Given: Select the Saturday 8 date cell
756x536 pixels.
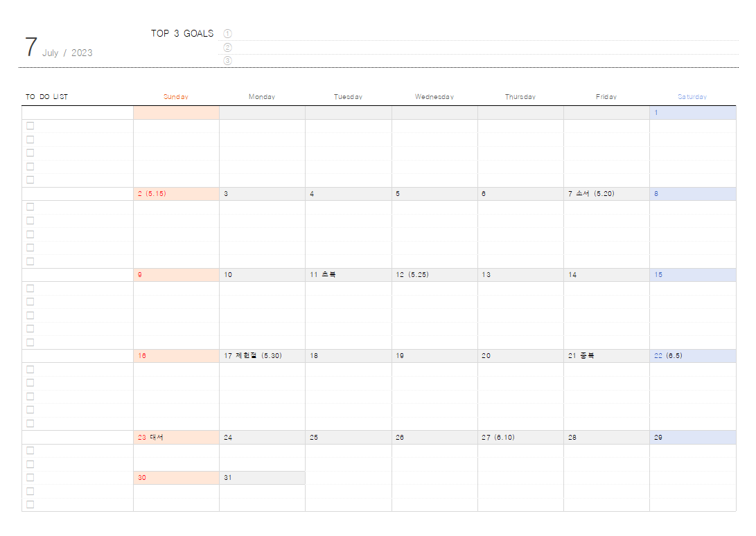Looking at the screenshot, I should (693, 194).
